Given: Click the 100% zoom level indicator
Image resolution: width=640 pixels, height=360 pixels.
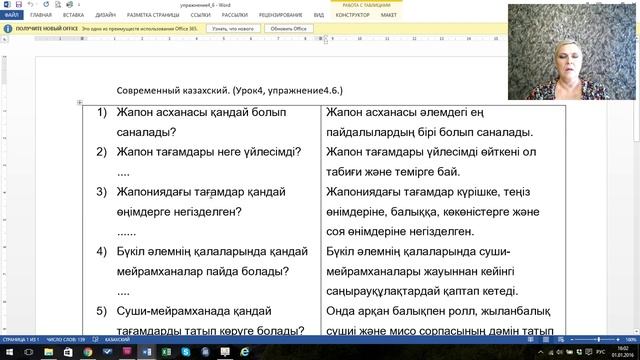Looking at the screenshot, I should point(631,340).
